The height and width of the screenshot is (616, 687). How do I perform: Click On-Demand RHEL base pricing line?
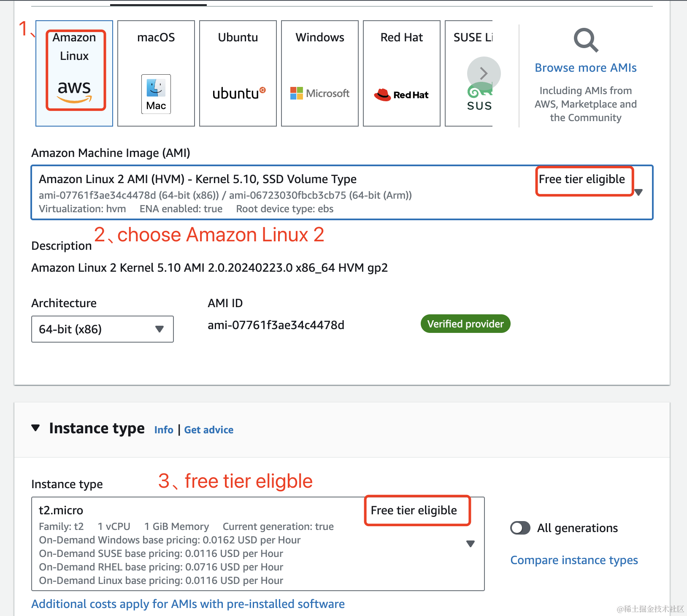pyautogui.click(x=161, y=567)
